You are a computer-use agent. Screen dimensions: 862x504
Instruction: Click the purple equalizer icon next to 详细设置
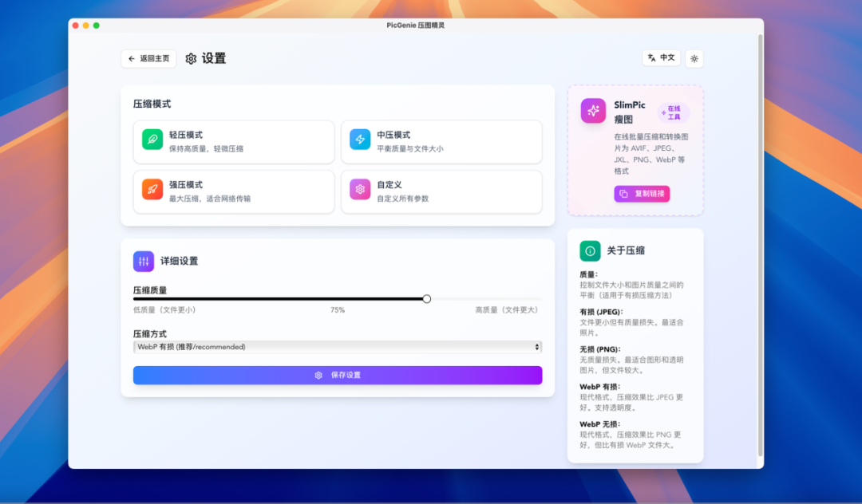coord(143,262)
